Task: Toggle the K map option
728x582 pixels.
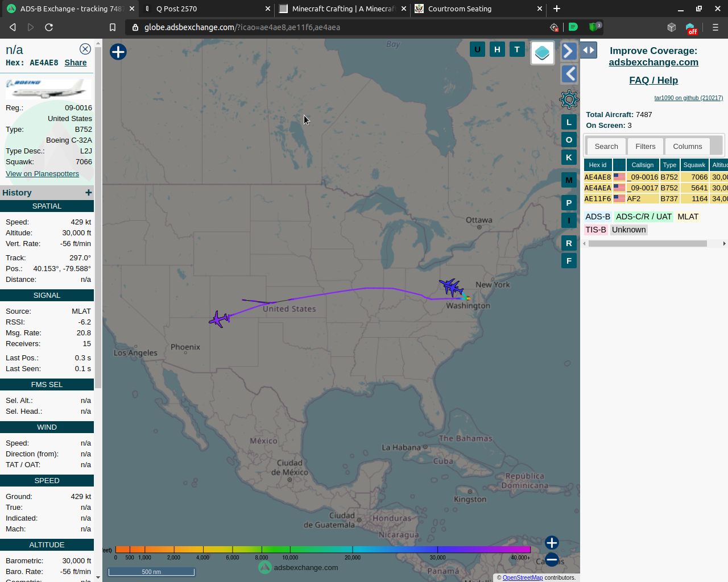Action: [569, 157]
